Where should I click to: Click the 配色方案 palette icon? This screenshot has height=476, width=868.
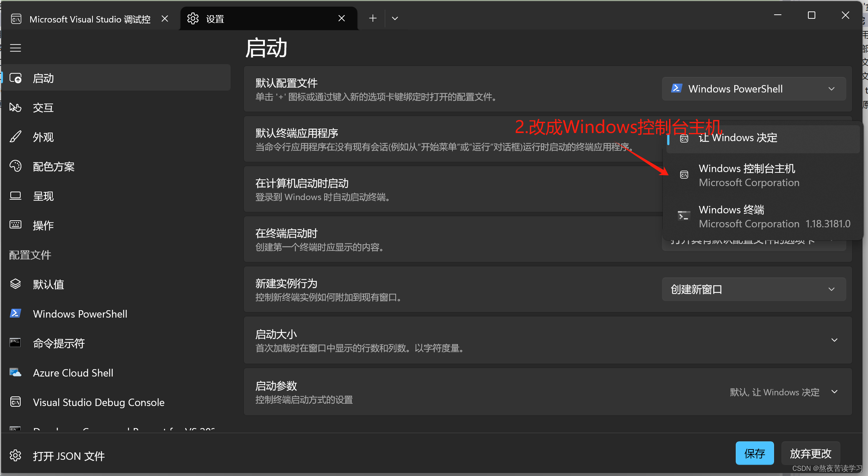coord(15,166)
